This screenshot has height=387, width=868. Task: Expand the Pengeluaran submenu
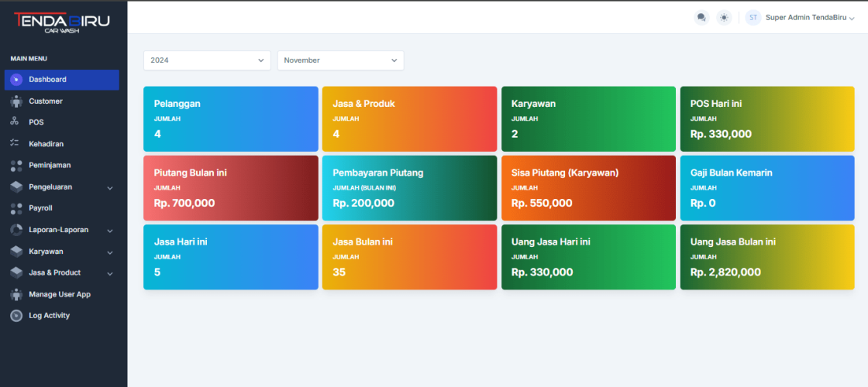click(x=109, y=187)
